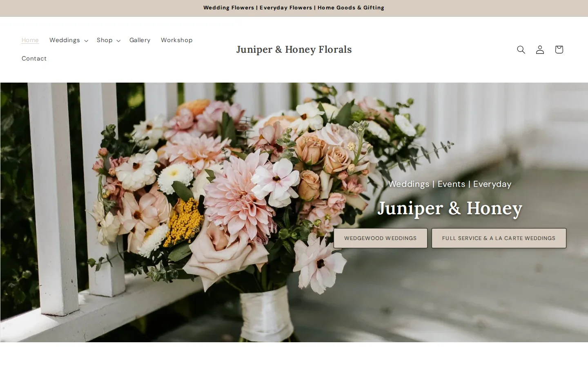
Task: View the shopping cart icon
Action: pos(559,49)
